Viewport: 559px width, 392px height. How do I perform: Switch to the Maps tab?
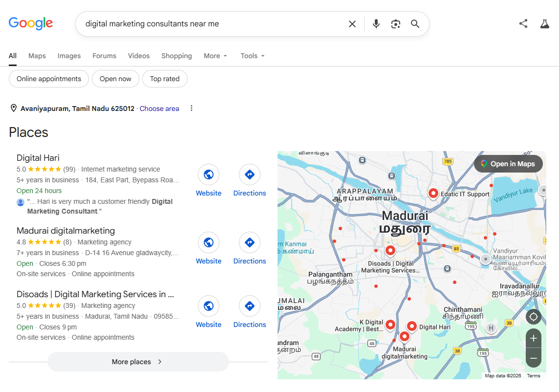pyautogui.click(x=37, y=56)
